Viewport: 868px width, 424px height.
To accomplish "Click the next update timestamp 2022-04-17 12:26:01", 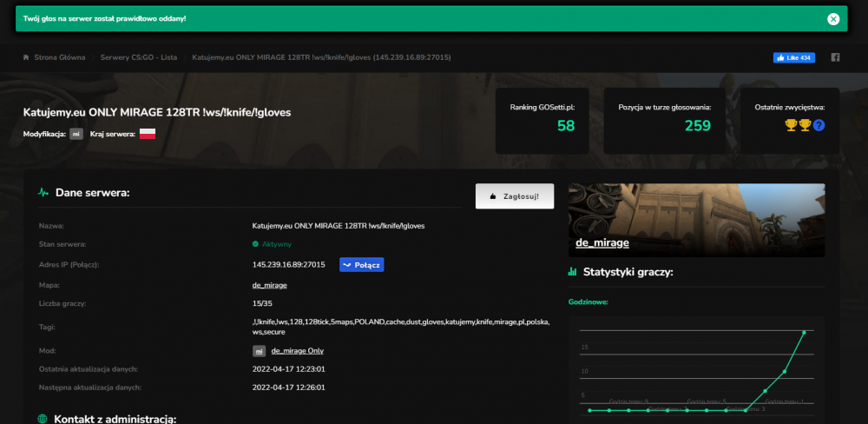I will click(289, 388).
